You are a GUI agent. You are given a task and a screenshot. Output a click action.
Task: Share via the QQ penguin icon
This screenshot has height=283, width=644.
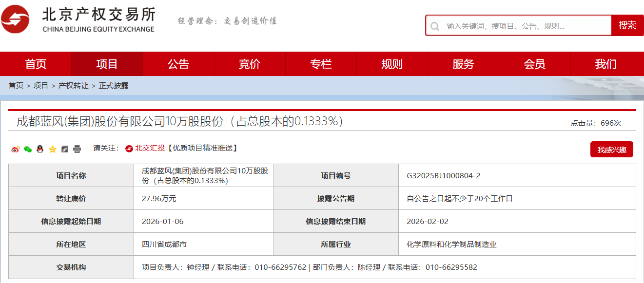[x=40, y=150]
